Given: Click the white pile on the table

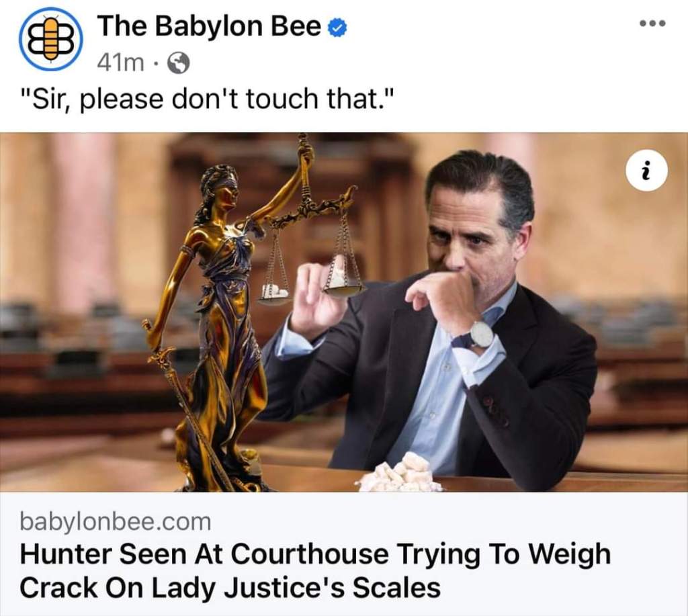Looking at the screenshot, I should pyautogui.click(x=399, y=473).
